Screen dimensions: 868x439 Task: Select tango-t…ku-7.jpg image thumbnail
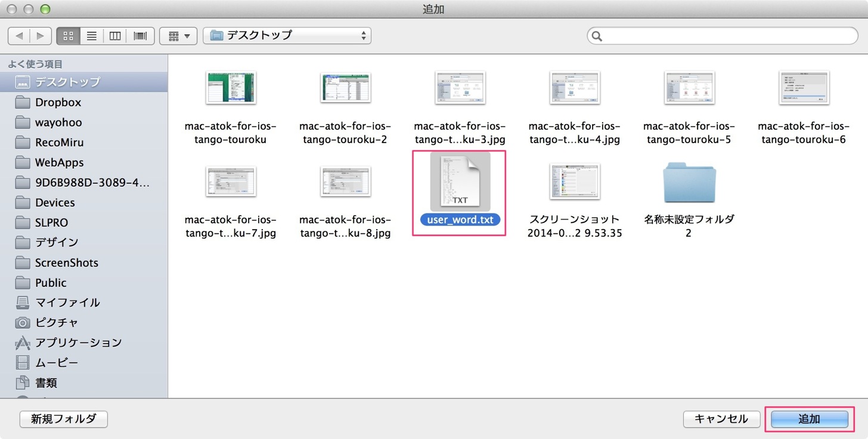(x=231, y=181)
